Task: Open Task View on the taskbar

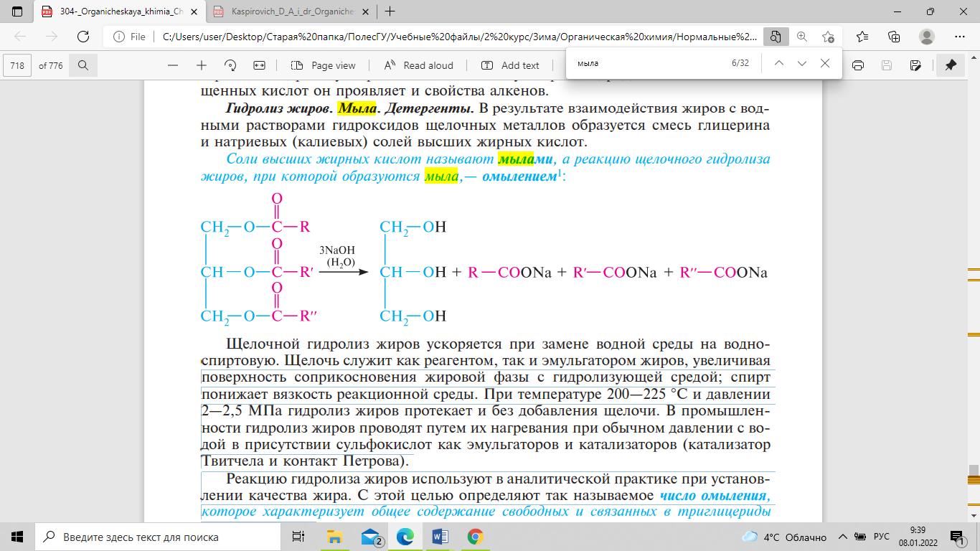Action: click(298, 537)
